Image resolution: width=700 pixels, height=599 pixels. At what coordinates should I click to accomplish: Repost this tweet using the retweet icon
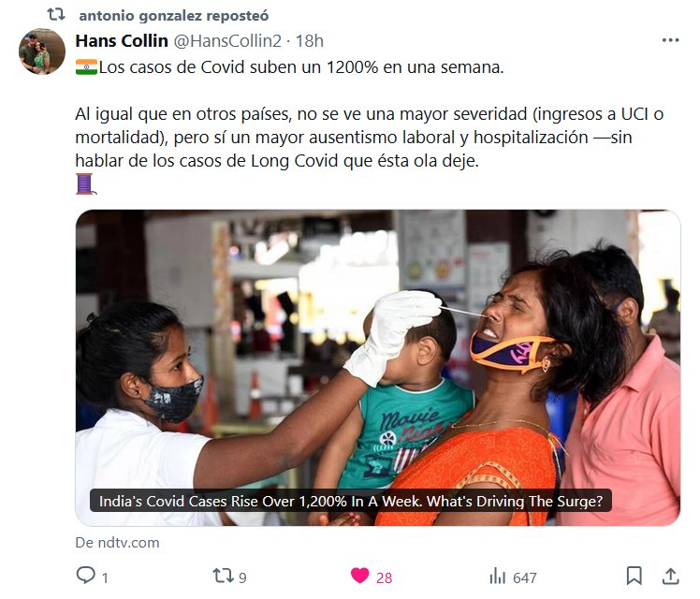[223, 576]
